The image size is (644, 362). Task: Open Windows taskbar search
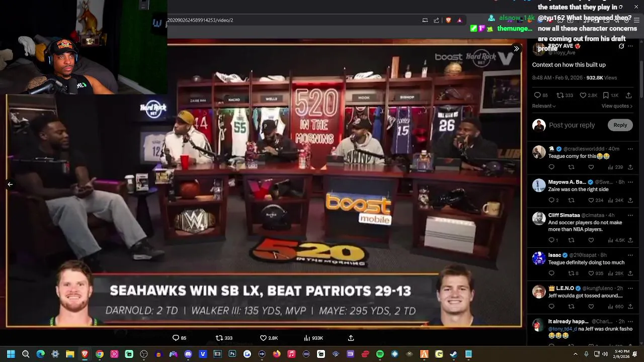26,354
